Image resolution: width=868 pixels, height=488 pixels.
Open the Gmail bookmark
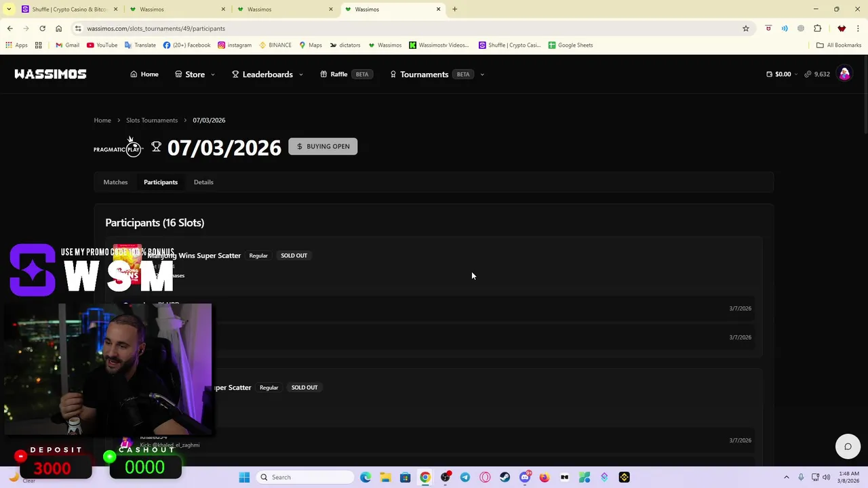tap(67, 45)
